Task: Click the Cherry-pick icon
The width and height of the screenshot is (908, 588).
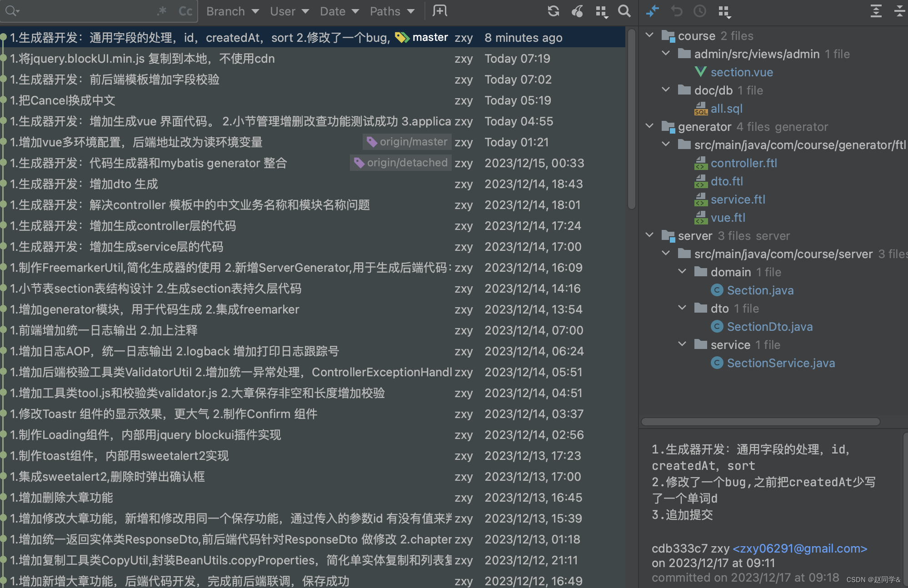Action: click(577, 11)
